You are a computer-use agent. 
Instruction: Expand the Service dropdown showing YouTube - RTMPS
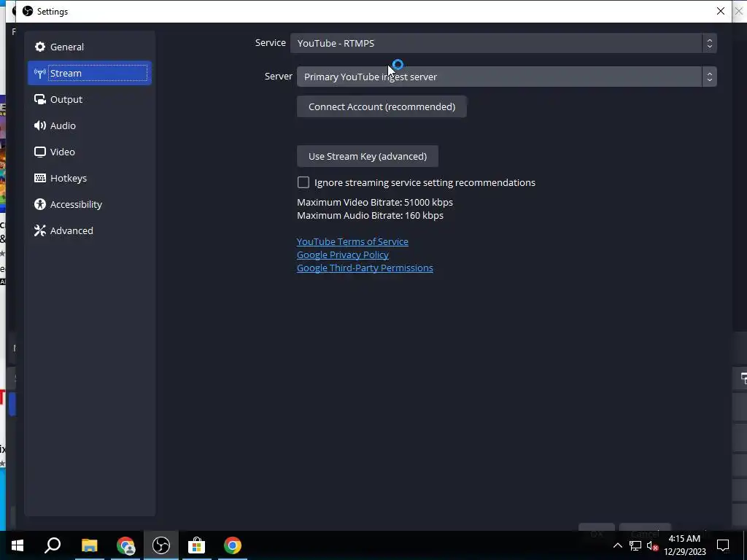click(x=503, y=43)
